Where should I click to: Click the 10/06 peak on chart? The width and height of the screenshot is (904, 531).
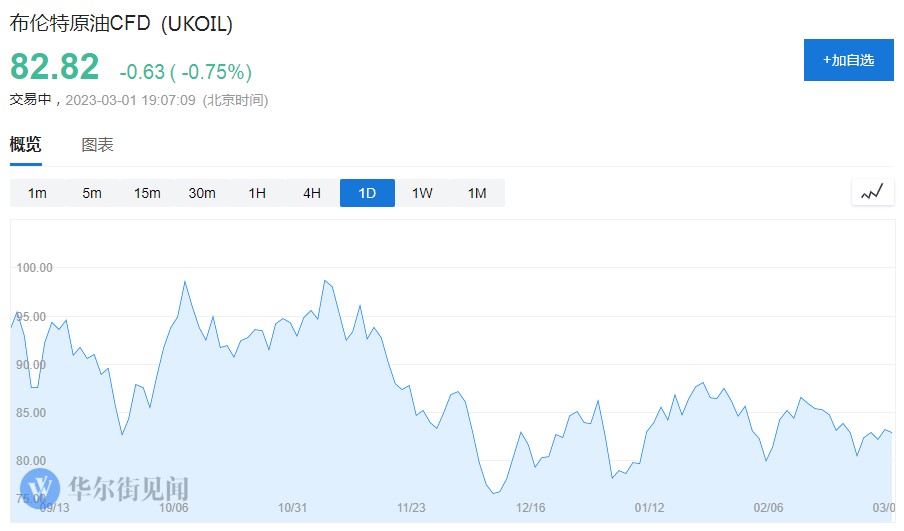[185, 282]
